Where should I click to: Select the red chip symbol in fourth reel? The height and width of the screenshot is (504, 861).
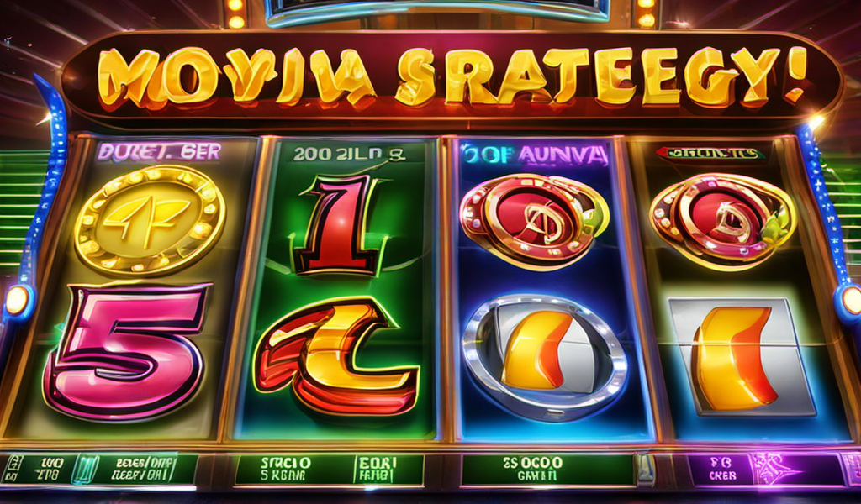click(723, 221)
